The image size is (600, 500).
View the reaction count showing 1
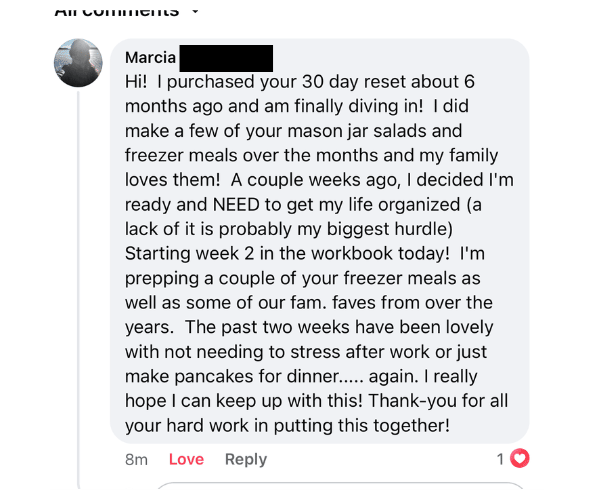(500, 459)
